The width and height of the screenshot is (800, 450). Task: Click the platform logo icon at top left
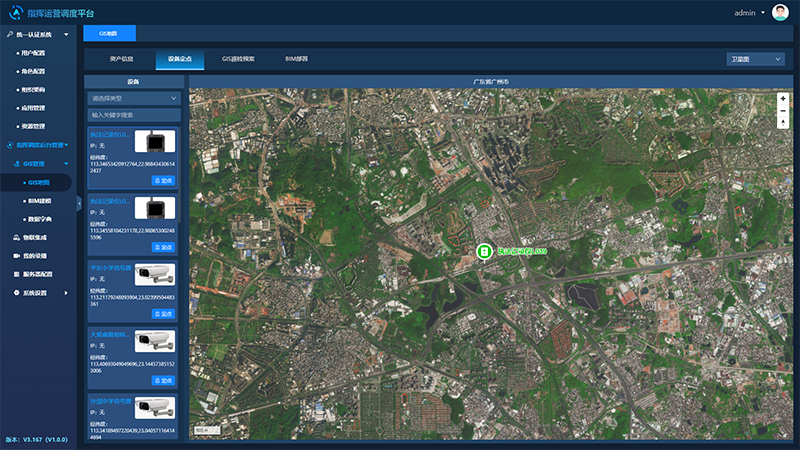coord(15,13)
